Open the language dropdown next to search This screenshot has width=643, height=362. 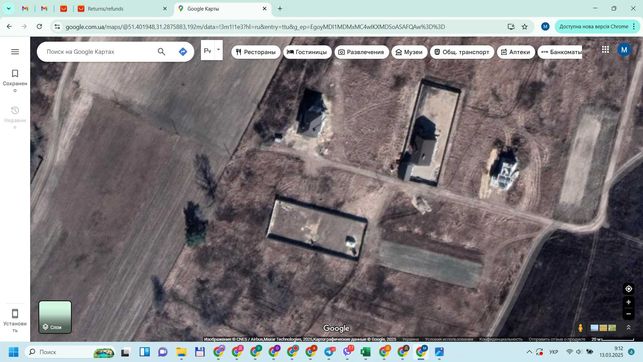[x=212, y=50]
